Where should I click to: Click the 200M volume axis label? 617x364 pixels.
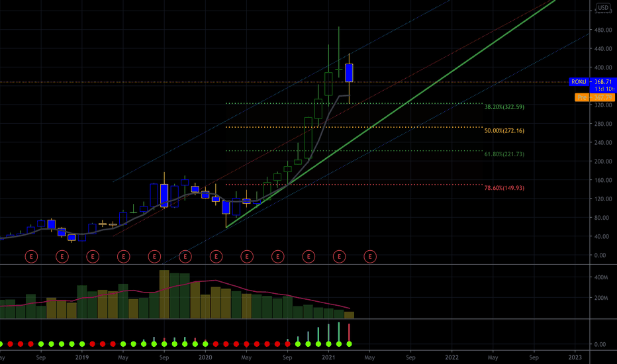[601, 298]
